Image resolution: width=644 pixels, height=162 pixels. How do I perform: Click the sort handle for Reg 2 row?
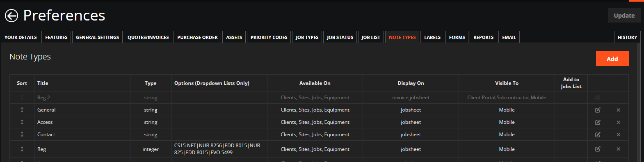pyautogui.click(x=22, y=98)
